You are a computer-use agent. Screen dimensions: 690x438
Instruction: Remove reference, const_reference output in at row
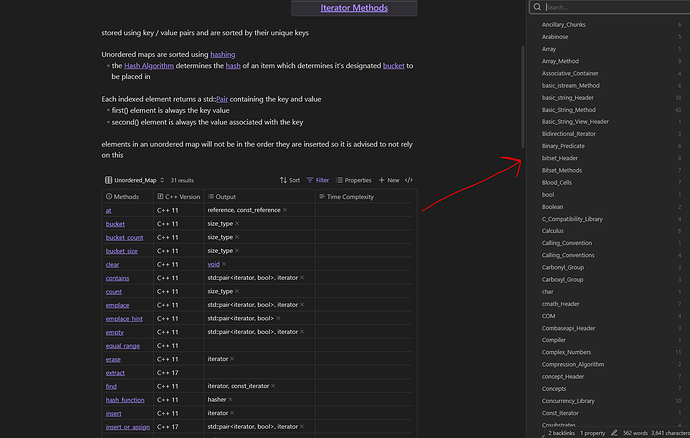285,210
